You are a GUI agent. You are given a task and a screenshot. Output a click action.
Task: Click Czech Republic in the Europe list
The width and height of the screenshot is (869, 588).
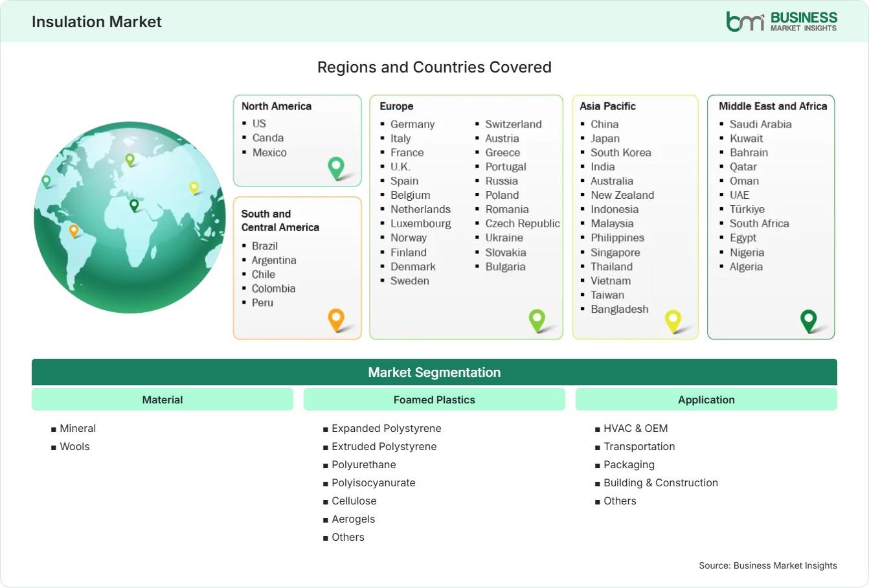point(523,223)
